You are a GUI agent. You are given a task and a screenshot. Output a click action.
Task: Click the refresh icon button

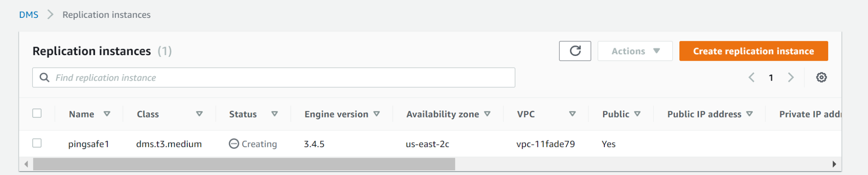pos(575,51)
